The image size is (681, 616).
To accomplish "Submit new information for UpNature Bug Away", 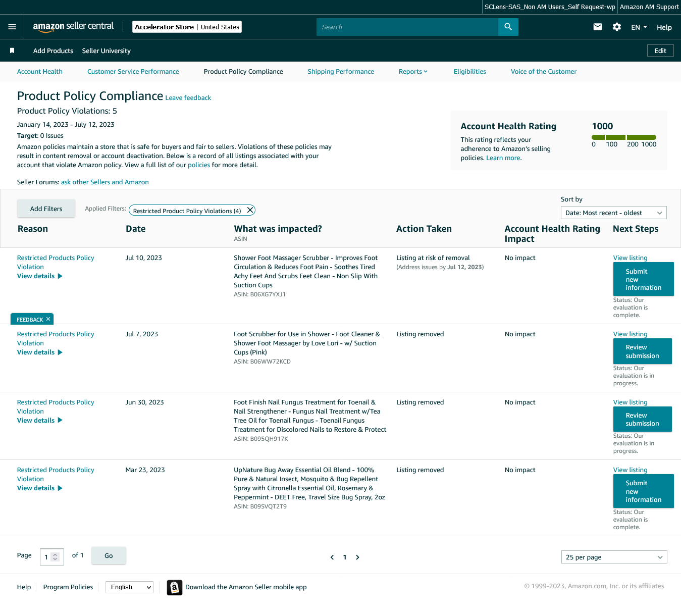I will click(643, 491).
